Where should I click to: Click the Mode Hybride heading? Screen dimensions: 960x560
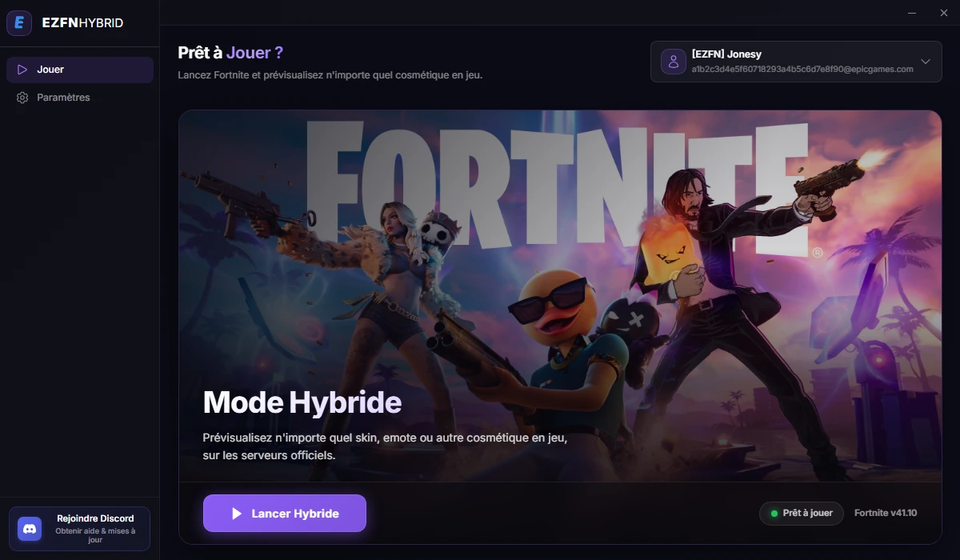click(302, 402)
